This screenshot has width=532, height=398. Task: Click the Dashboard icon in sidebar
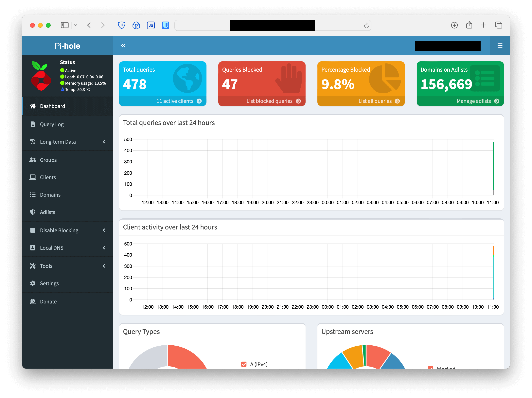[33, 106]
